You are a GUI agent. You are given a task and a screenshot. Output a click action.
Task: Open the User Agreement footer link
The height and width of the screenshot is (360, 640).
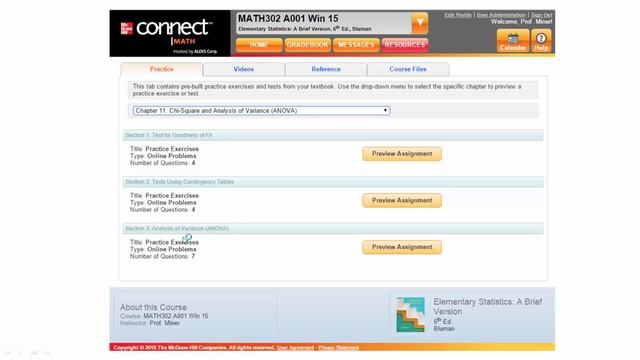point(296,348)
